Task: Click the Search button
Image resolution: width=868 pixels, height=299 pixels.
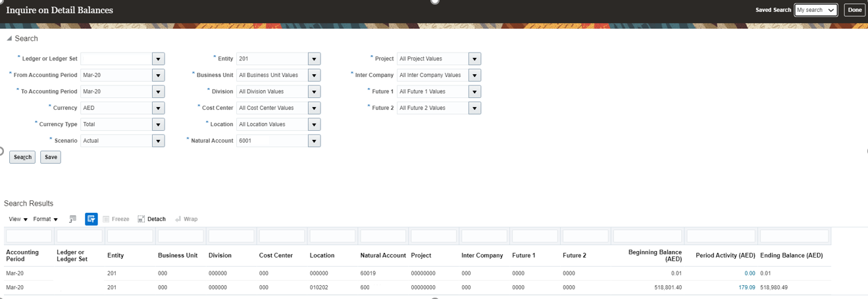Action: 22,157
